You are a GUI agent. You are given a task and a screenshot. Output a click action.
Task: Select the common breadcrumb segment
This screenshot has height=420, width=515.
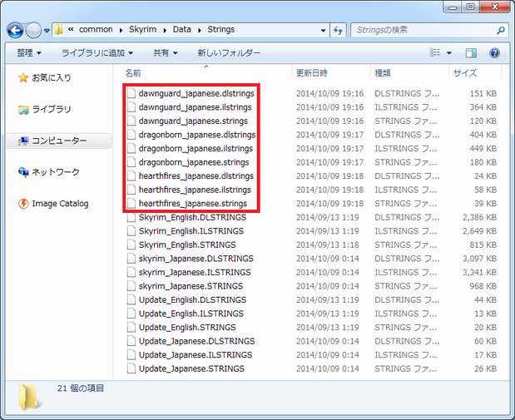96,30
